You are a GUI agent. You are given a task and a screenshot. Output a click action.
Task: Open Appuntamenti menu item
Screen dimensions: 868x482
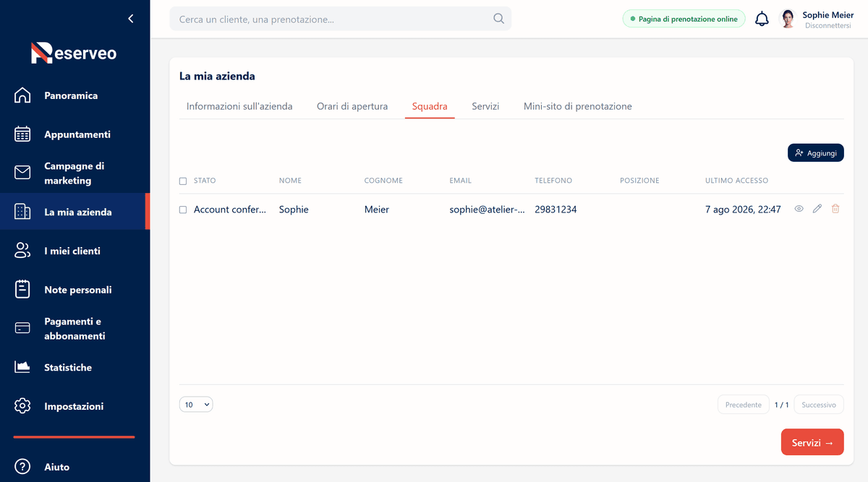(x=77, y=134)
